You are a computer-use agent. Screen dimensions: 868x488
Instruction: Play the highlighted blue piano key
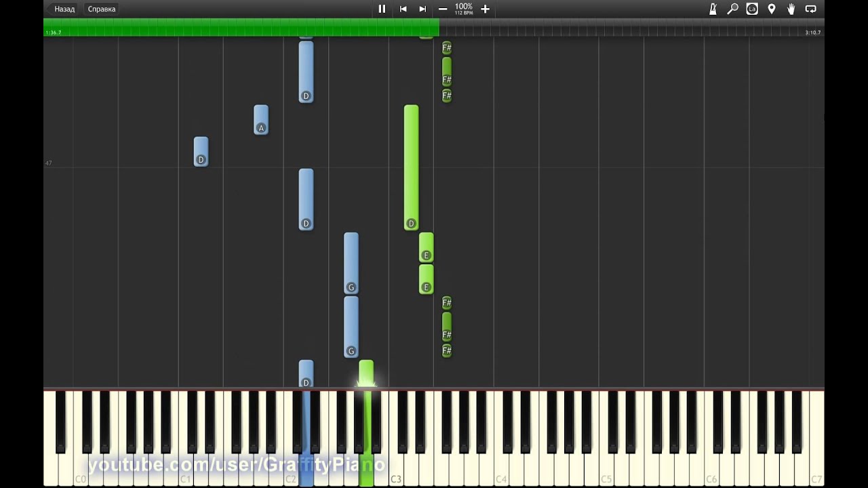coord(306,437)
